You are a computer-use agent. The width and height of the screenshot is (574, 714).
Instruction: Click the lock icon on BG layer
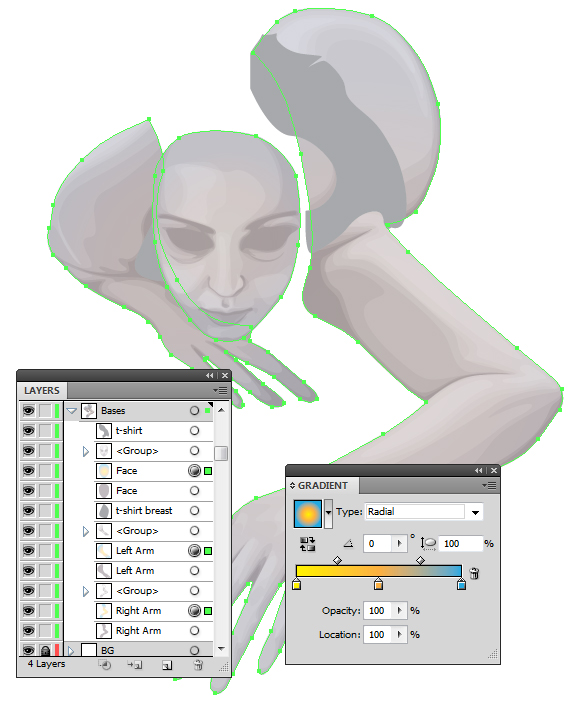[x=45, y=650]
